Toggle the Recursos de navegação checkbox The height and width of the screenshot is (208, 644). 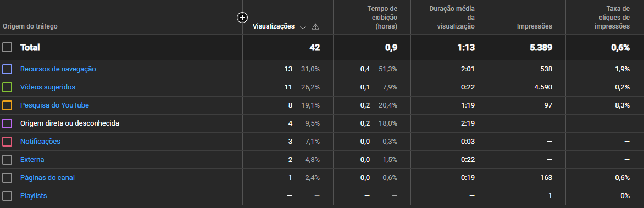click(x=7, y=69)
